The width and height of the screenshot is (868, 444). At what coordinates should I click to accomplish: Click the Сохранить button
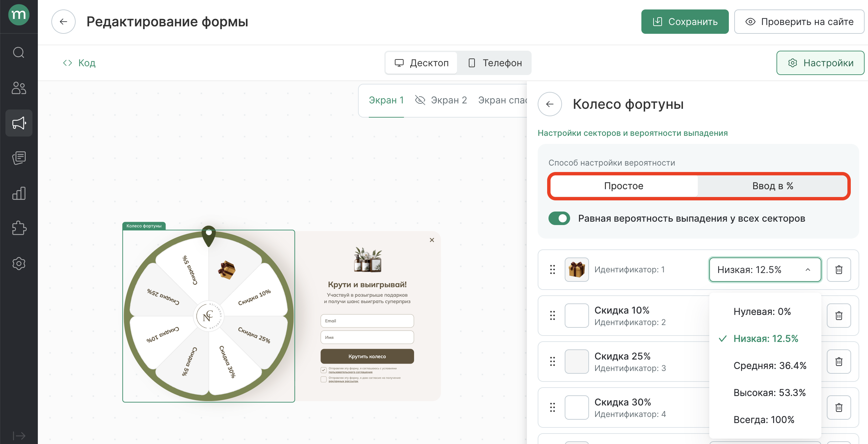click(685, 22)
